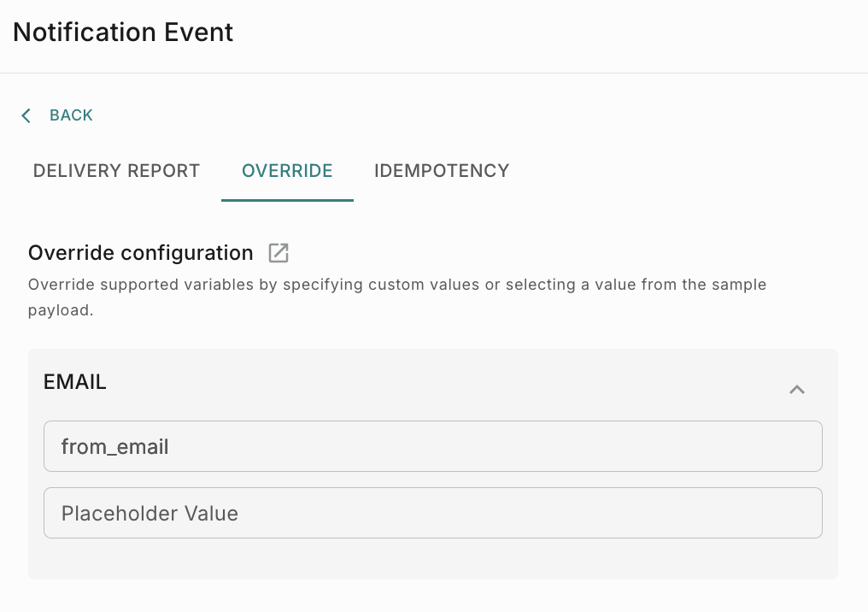Click the override description text paragraph
Viewport: 868px width, 612px height.
point(396,297)
